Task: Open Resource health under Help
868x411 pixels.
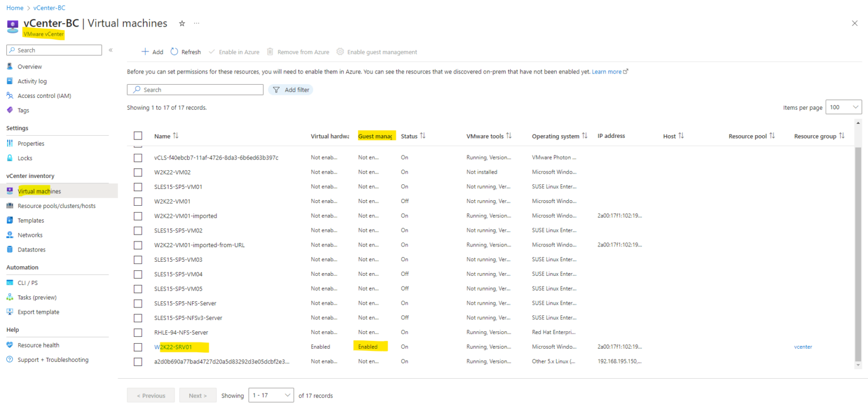Action: [38, 345]
